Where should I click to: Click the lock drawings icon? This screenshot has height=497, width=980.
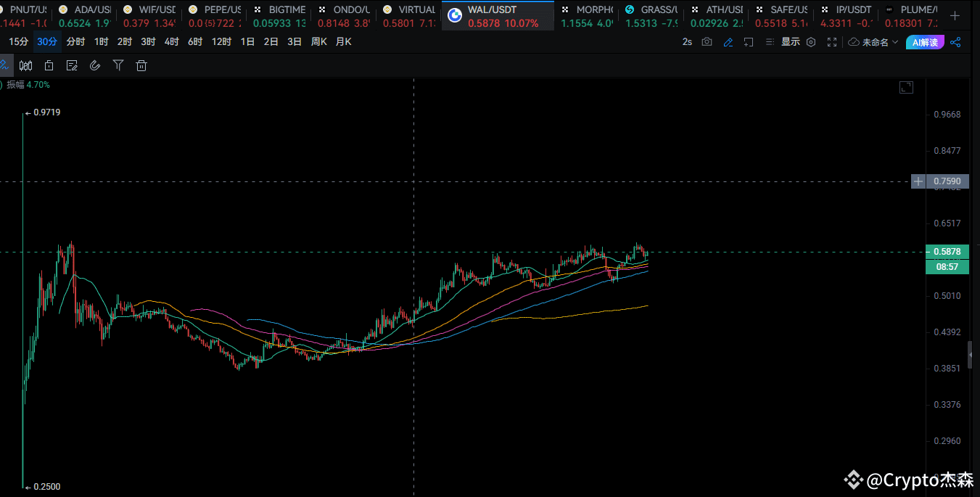pyautogui.click(x=49, y=65)
